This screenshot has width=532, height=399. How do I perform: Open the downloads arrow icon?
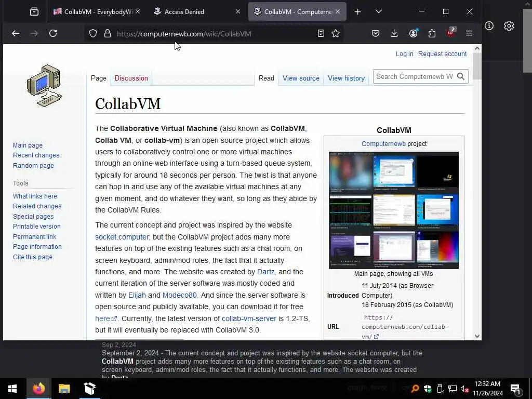pyautogui.click(x=394, y=33)
